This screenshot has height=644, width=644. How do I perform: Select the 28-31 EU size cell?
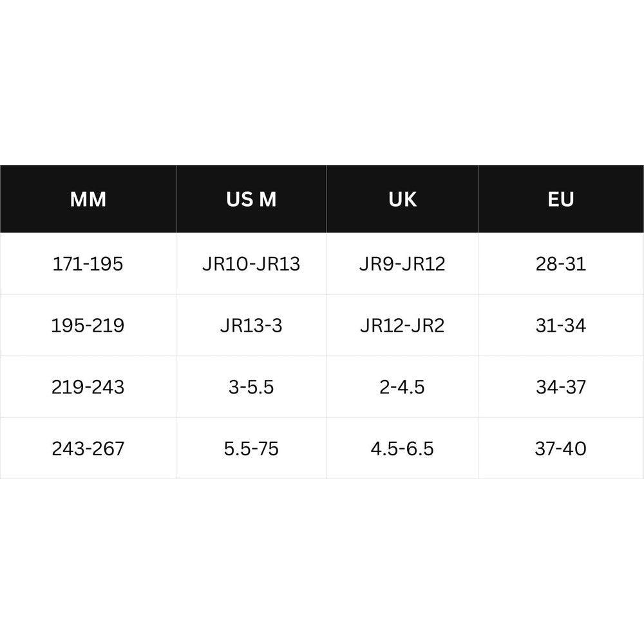click(561, 264)
